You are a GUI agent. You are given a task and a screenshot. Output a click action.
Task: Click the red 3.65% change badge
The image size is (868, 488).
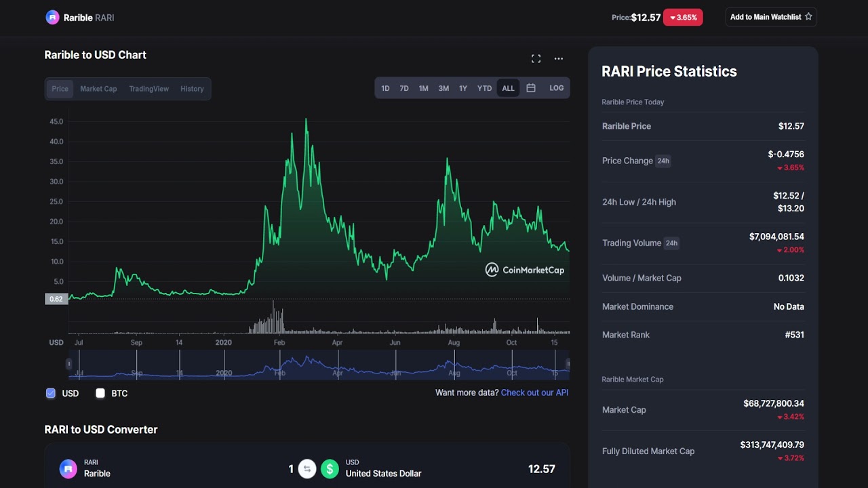pos(683,18)
